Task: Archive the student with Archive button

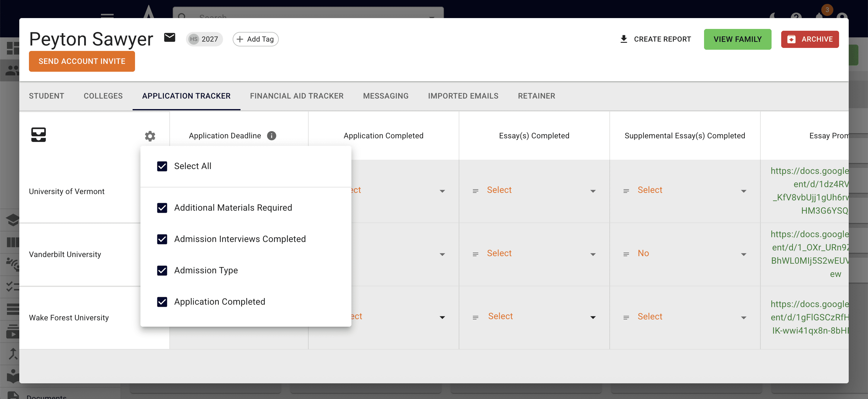Action: 810,39
